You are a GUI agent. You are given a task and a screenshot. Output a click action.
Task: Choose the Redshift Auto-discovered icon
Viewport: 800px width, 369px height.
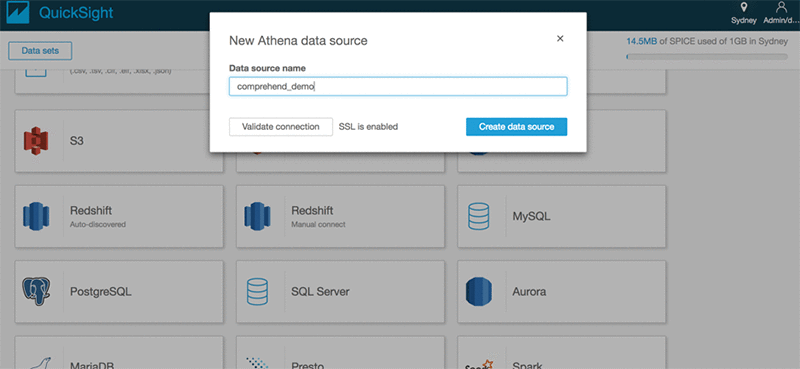click(x=36, y=216)
